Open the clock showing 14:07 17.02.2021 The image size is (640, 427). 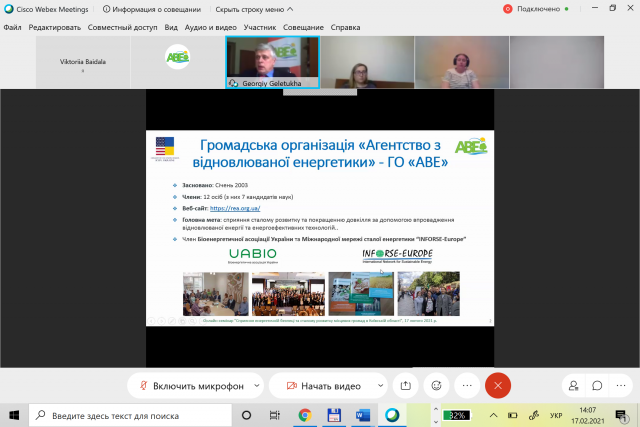(588, 416)
